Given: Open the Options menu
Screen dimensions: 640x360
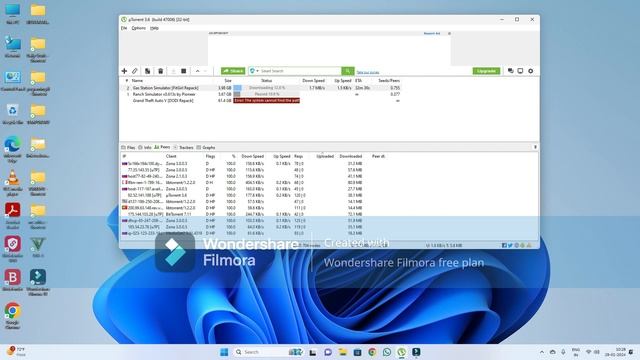Looking at the screenshot, I should [138, 28].
